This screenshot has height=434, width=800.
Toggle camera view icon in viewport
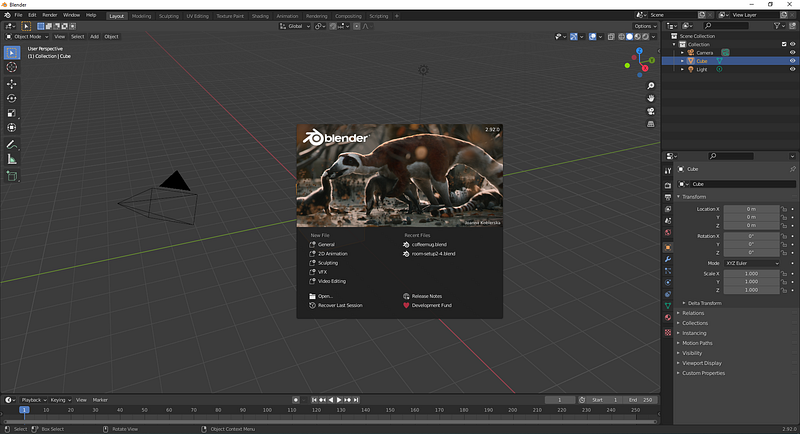(x=651, y=111)
